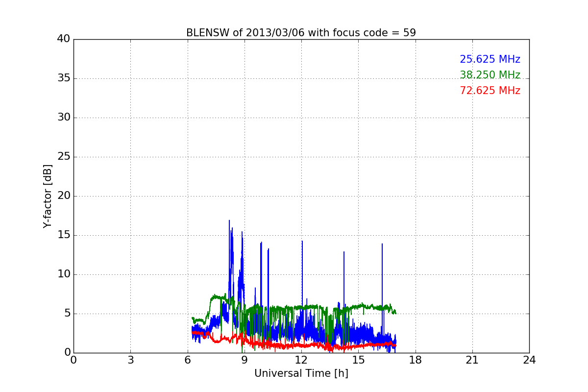Select the red '72.625 MHz' legend label
This screenshot has width=588, height=392.
point(490,91)
